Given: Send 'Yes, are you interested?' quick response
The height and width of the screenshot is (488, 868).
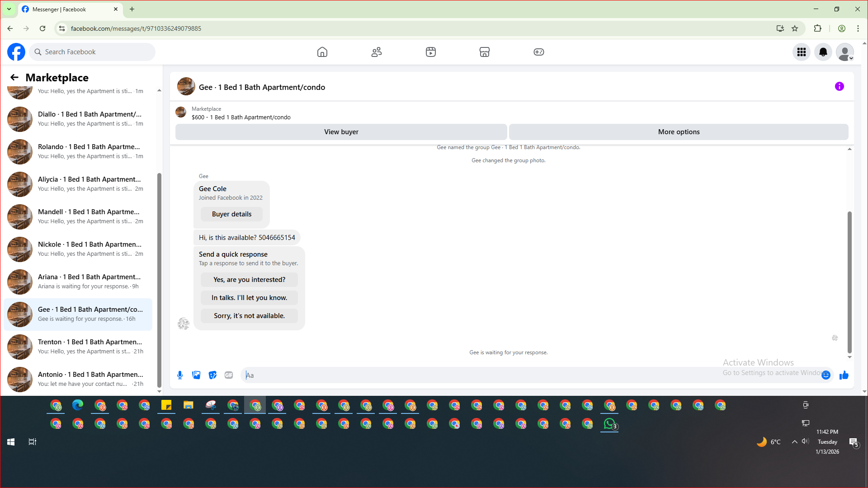Looking at the screenshot, I should 249,280.
